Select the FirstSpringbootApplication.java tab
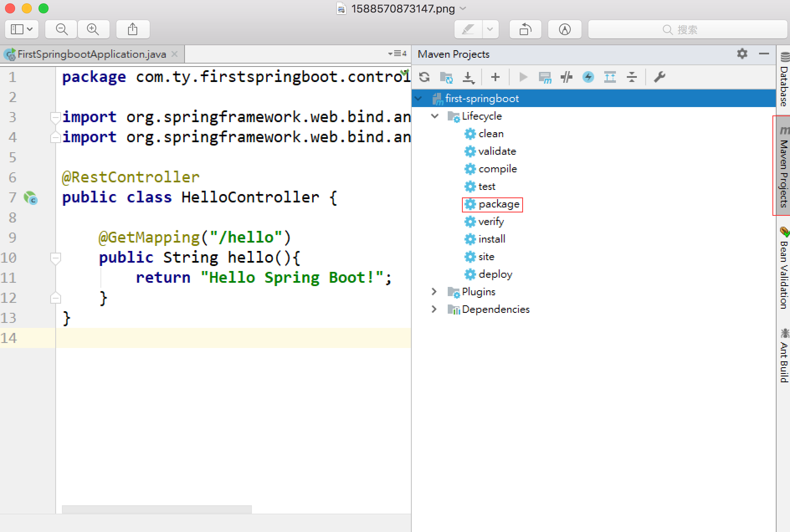The image size is (790, 532). click(91, 54)
